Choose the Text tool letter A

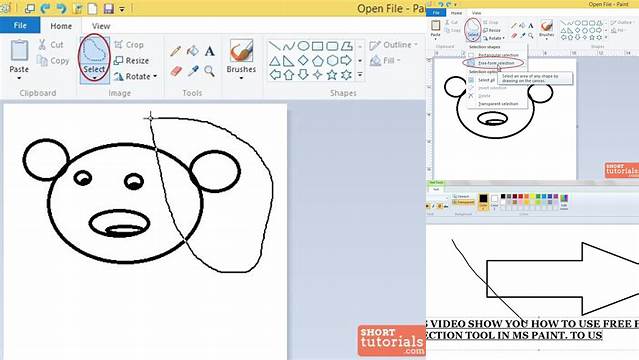tap(209, 51)
